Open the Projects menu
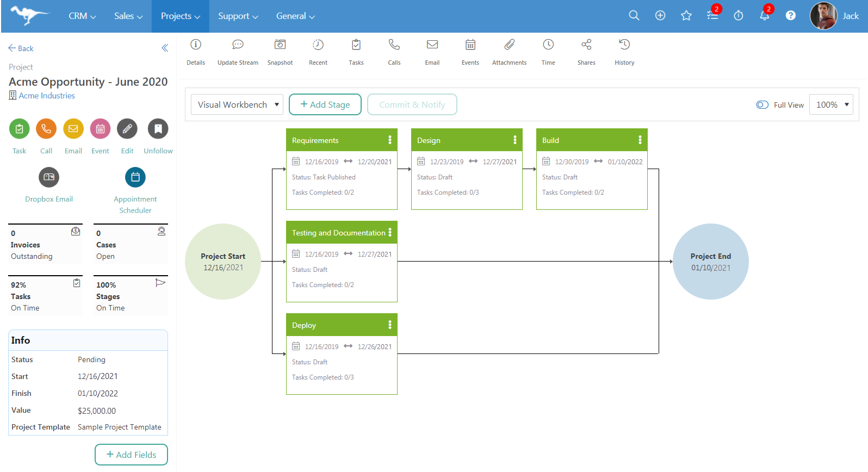The height and width of the screenshot is (472, 868). click(x=180, y=16)
